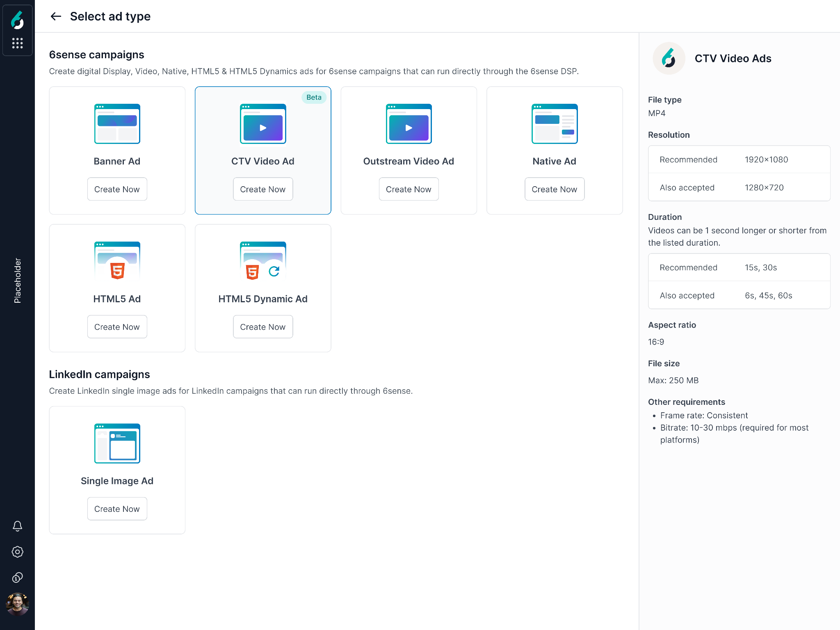Click Create Now under Single Image Ad

117,509
